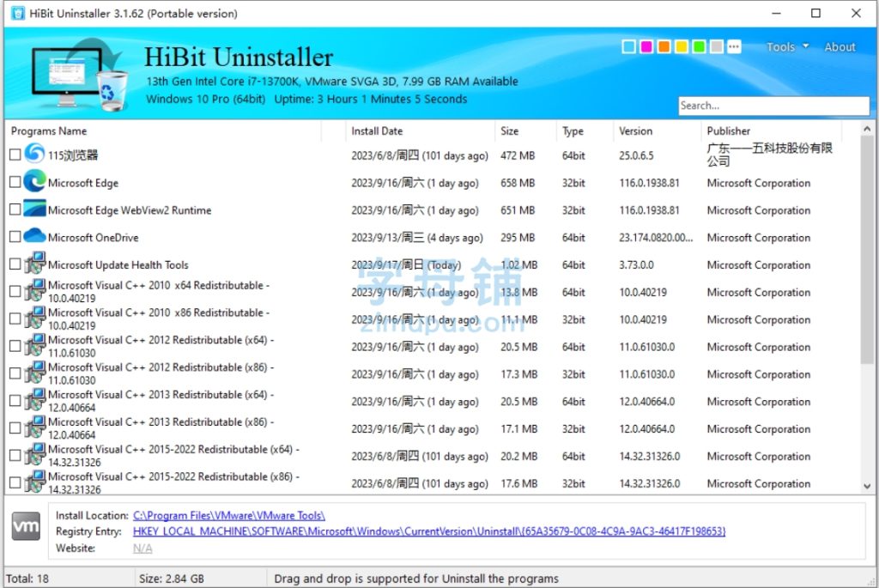Enable Microsoft Update Health Tools checkbox
The width and height of the screenshot is (879, 588).
click(x=15, y=264)
